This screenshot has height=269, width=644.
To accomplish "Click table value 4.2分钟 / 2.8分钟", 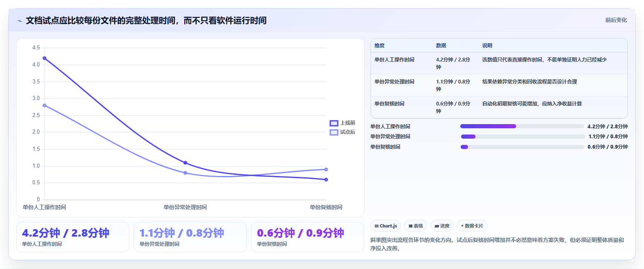I will click(453, 63).
